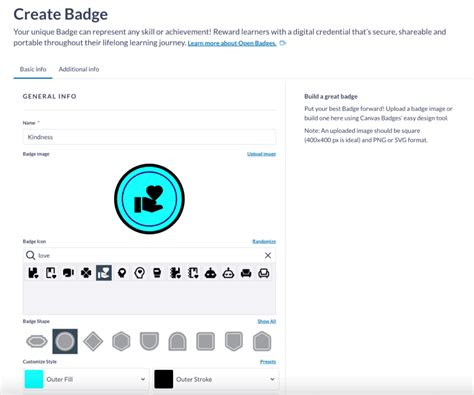The image size is (474, 395).
Task: Select the pointed-bottom shield badge shape
Action: 234,341
